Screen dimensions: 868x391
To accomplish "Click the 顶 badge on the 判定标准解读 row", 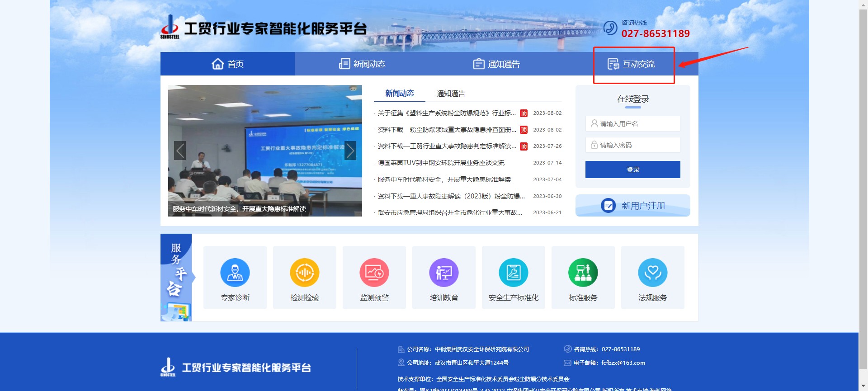I will click(524, 146).
